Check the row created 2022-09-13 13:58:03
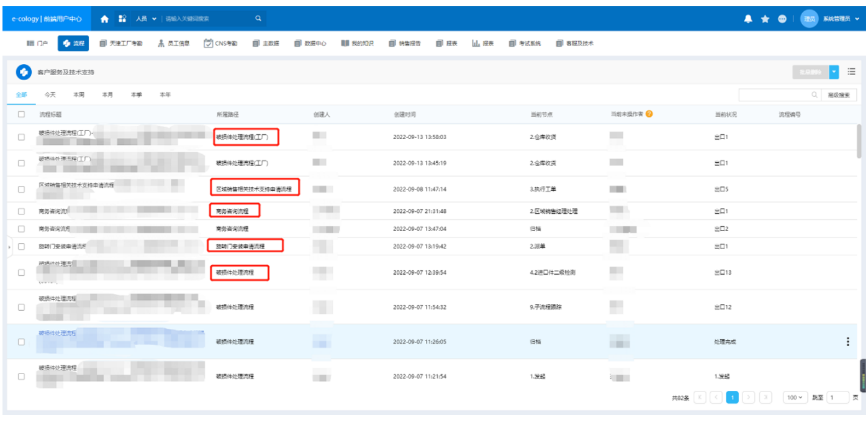 pyautogui.click(x=22, y=137)
